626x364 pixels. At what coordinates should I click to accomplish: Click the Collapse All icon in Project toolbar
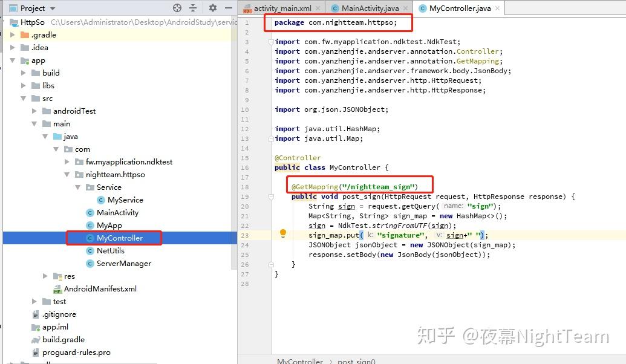(194, 8)
